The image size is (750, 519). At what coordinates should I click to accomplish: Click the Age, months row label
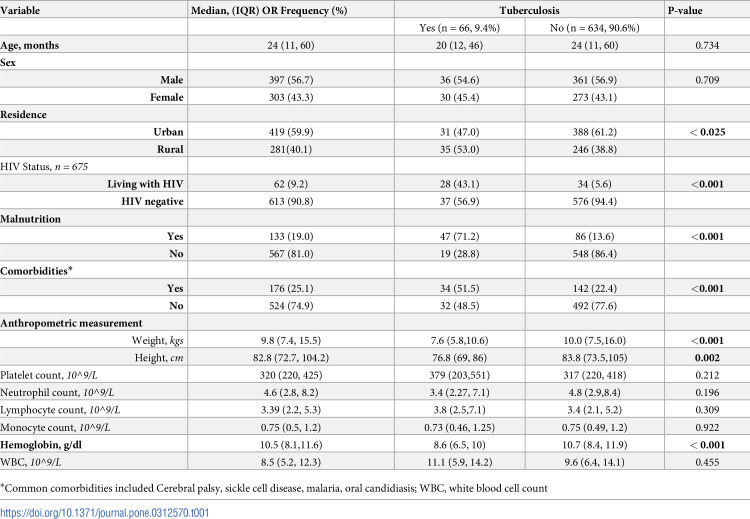click(30, 45)
